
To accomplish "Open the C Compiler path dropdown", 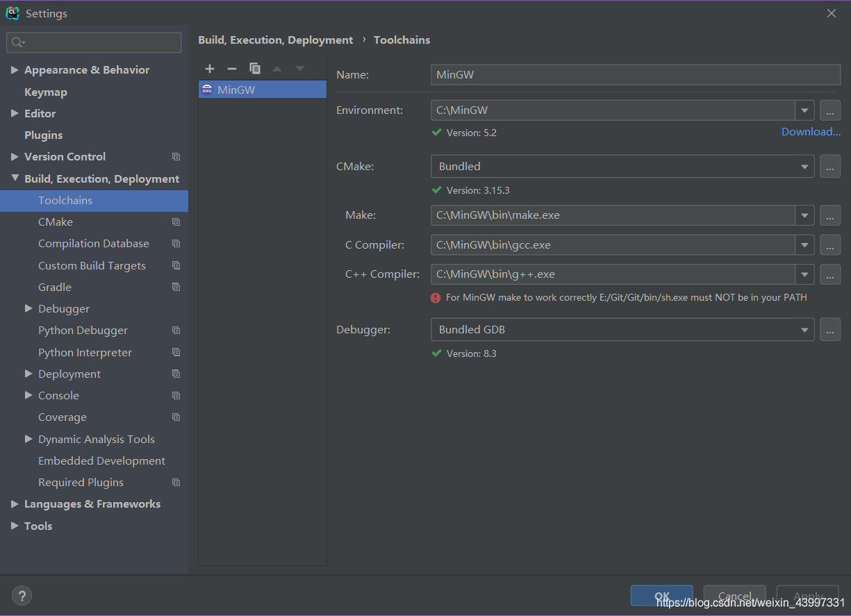I will click(x=804, y=245).
